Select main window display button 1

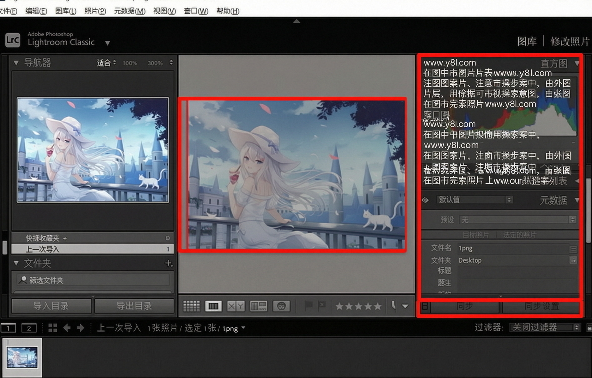8,328
